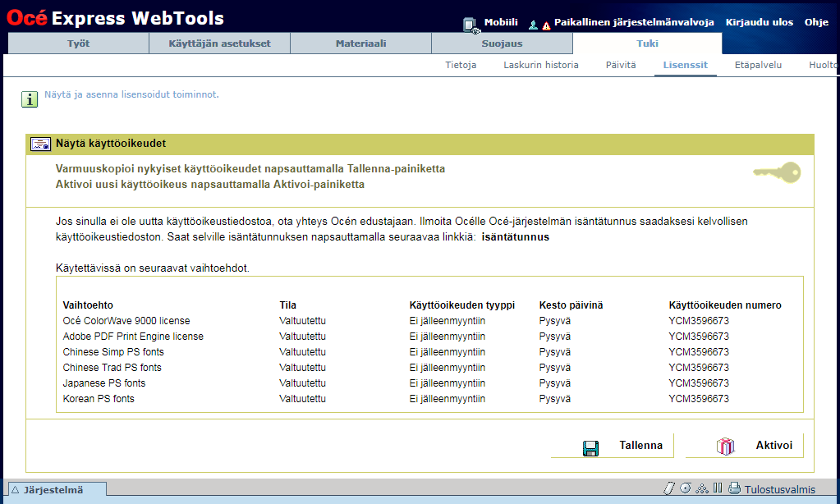Select the Océ ColorWave 9000 license row
Screen dimensions: 840x504
click(x=429, y=321)
